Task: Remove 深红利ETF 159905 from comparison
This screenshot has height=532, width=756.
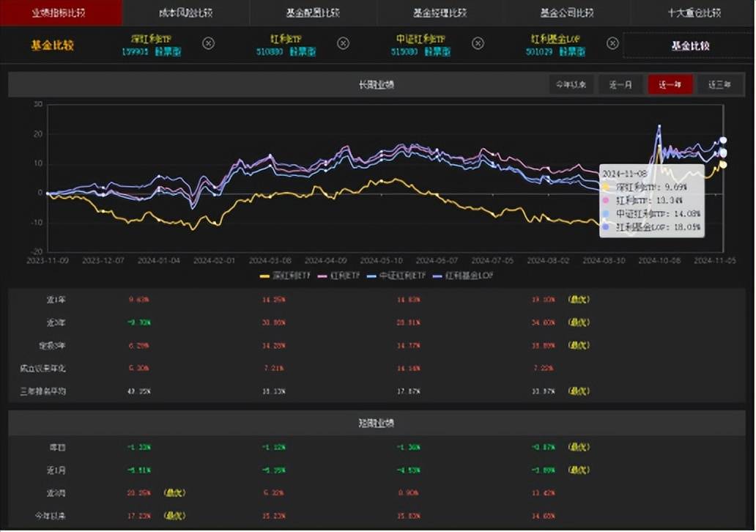Action: pyautogui.click(x=208, y=43)
